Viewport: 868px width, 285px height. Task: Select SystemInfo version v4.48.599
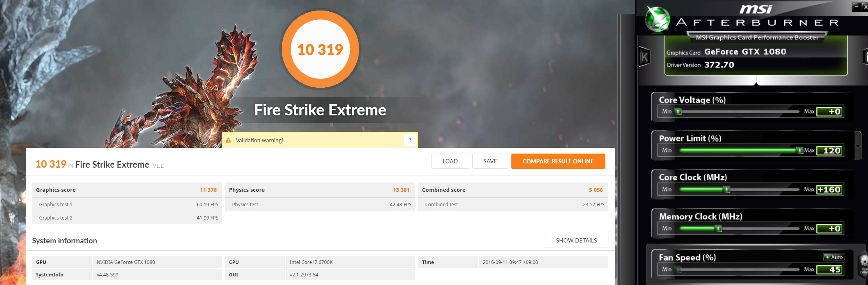pyautogui.click(x=108, y=274)
